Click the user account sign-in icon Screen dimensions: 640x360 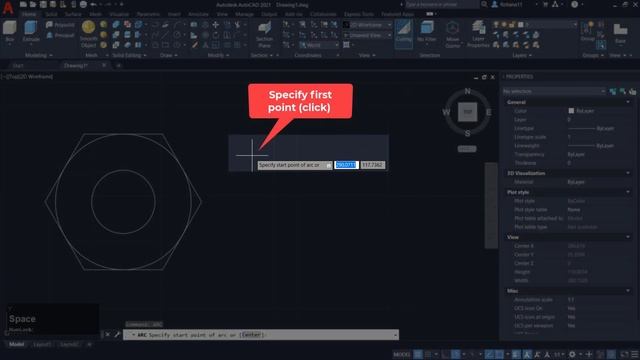(x=495, y=4)
